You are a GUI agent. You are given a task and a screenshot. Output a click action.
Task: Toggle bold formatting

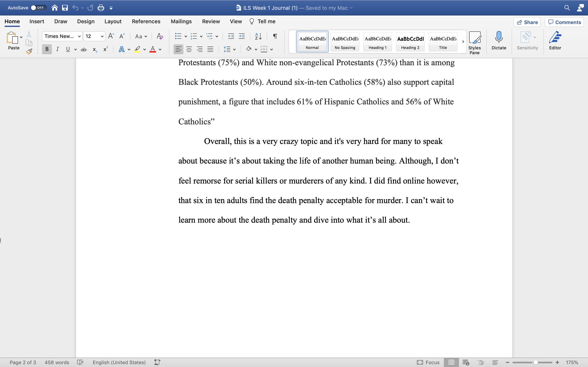47,49
